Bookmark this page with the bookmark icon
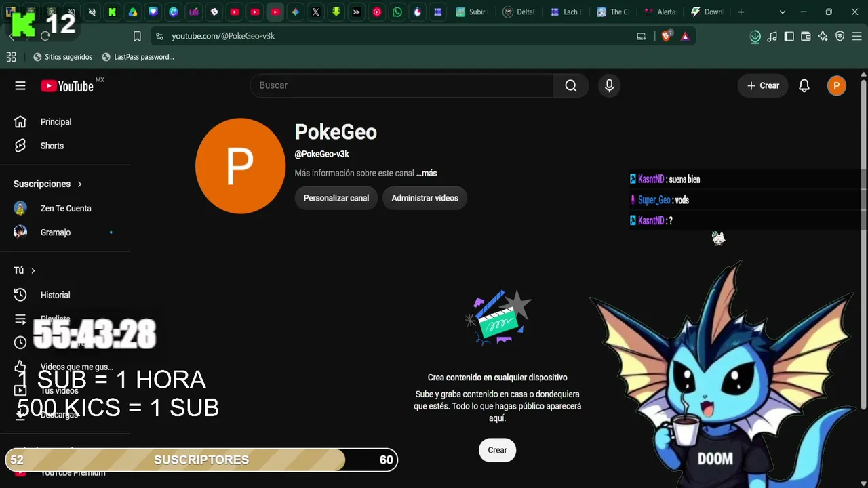 point(137,36)
